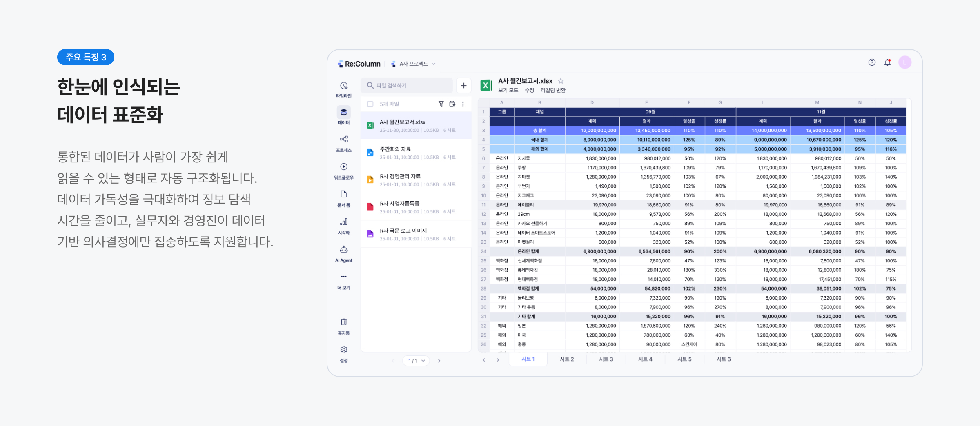Select the Process sidebar icon
Viewport: 980px width, 426px height.
[343, 140]
